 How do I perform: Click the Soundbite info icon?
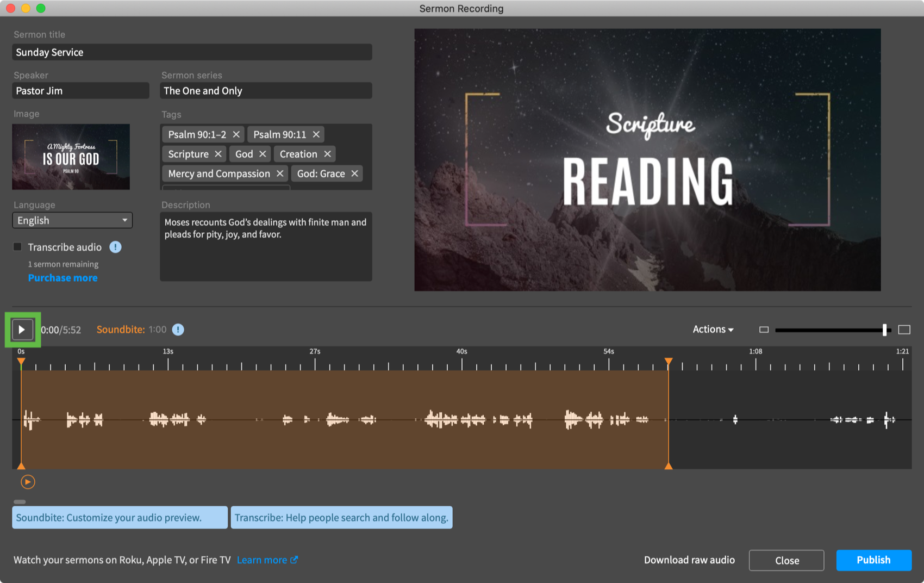tap(178, 330)
